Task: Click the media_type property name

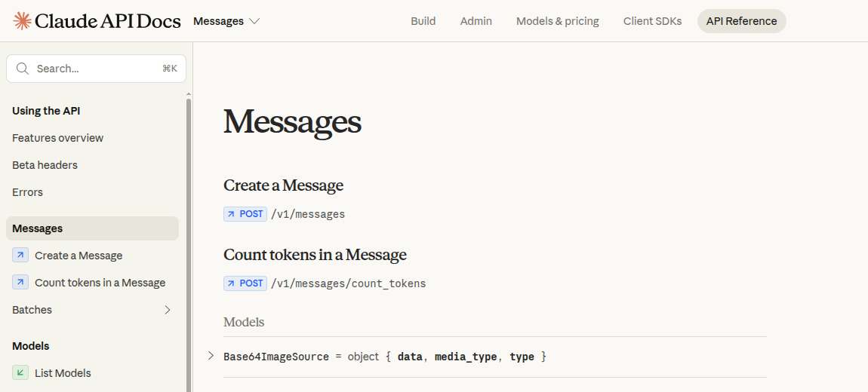Action: tap(466, 357)
